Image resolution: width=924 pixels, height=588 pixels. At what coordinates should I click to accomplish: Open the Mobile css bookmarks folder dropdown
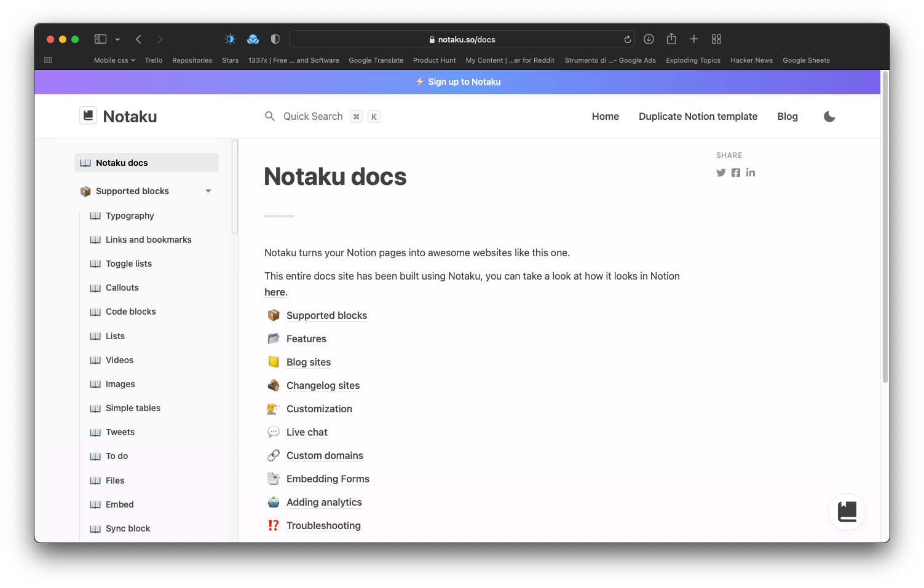[x=114, y=60]
